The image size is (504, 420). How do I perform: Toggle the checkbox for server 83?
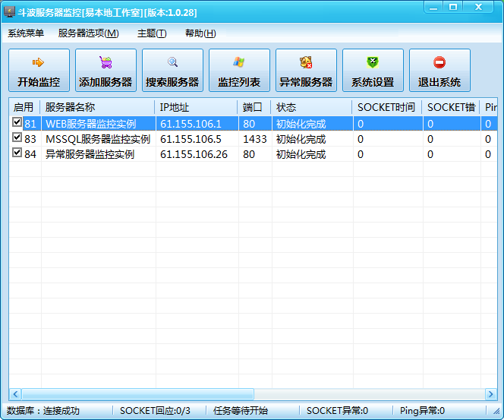[x=17, y=138]
